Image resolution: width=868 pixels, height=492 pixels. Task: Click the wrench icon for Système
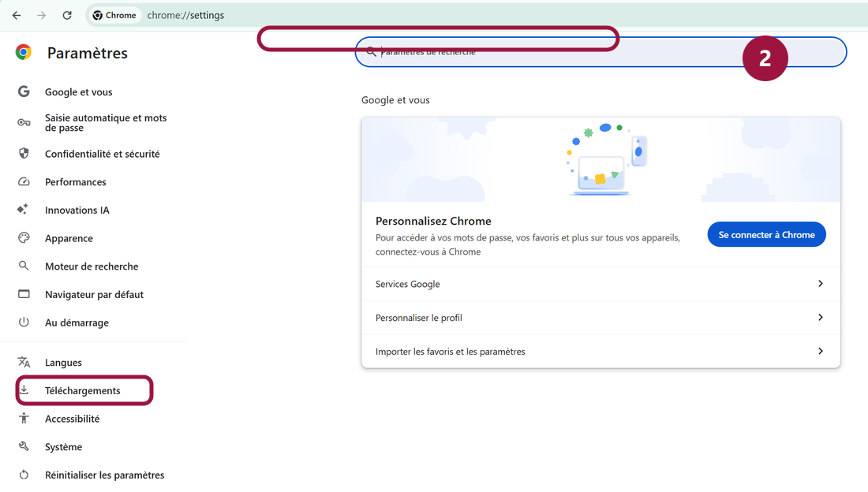(24, 446)
